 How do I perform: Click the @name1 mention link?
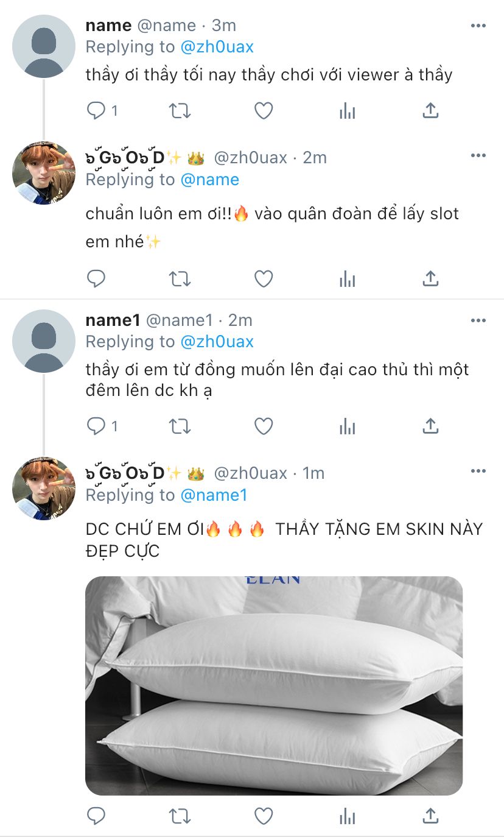point(214,495)
